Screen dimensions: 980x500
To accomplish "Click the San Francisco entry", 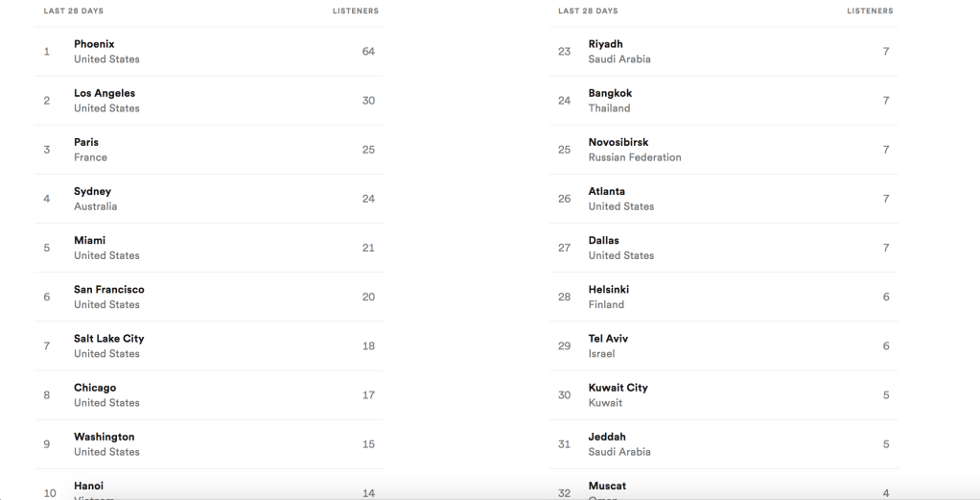I will pyautogui.click(x=209, y=297).
